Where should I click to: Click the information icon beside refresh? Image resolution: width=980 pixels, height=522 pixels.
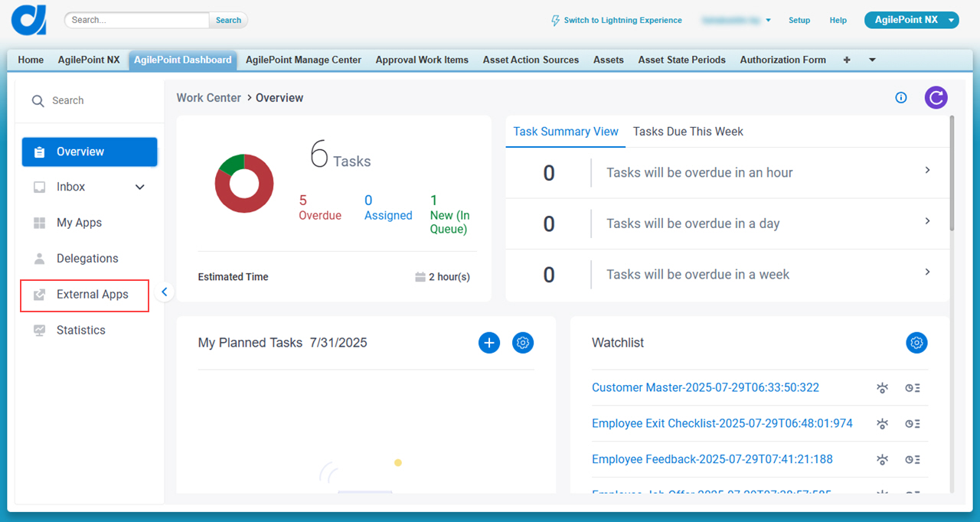pyautogui.click(x=901, y=97)
